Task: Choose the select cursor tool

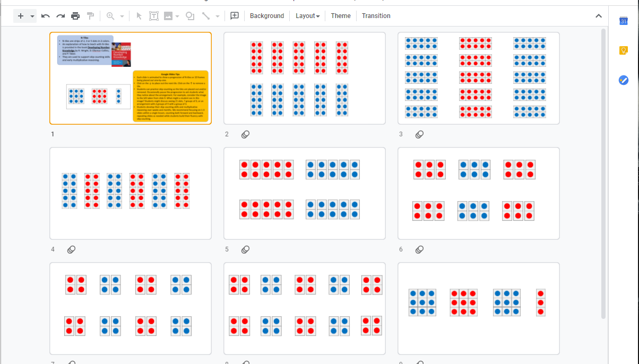Action: 139,16
